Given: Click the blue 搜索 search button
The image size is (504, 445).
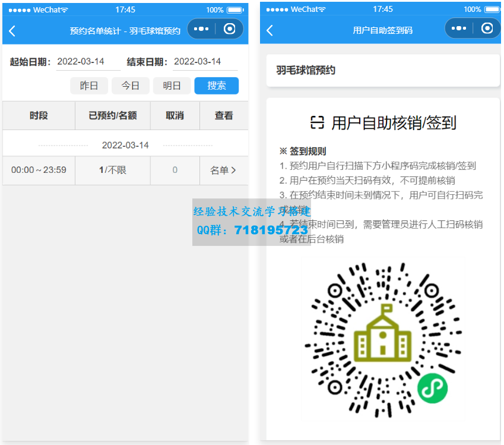Looking at the screenshot, I should click(217, 86).
